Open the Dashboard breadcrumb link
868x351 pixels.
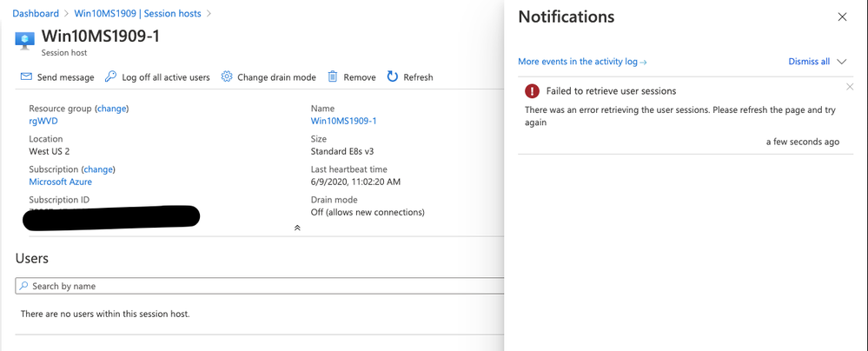pyautogui.click(x=36, y=13)
